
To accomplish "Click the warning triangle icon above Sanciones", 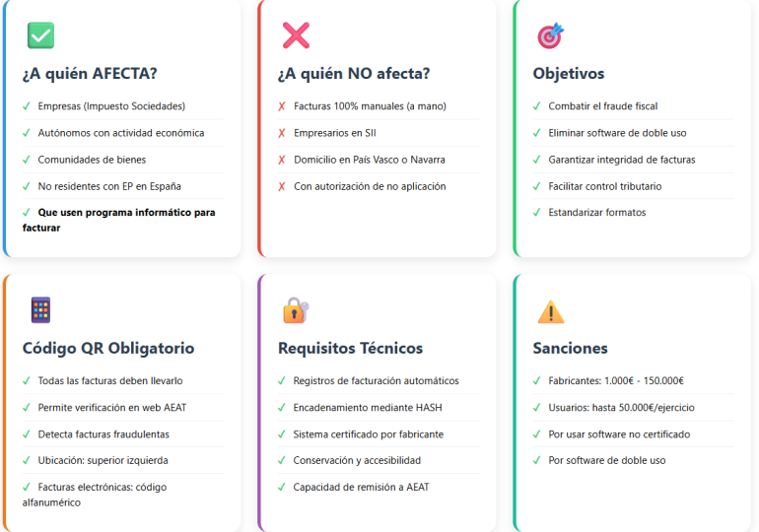I will point(550,312).
